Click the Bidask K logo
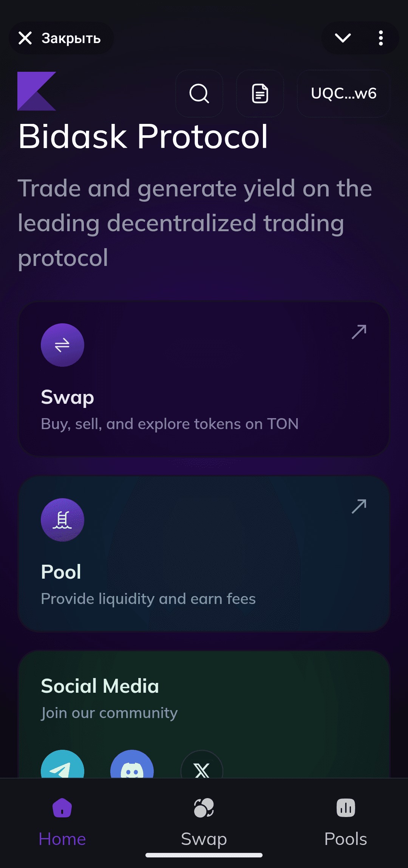 point(37,91)
